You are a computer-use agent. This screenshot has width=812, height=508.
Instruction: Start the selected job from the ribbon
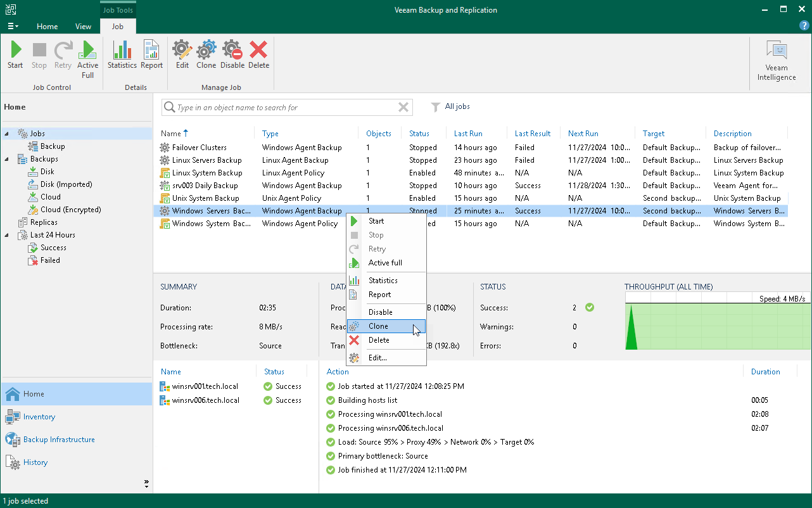click(x=15, y=54)
